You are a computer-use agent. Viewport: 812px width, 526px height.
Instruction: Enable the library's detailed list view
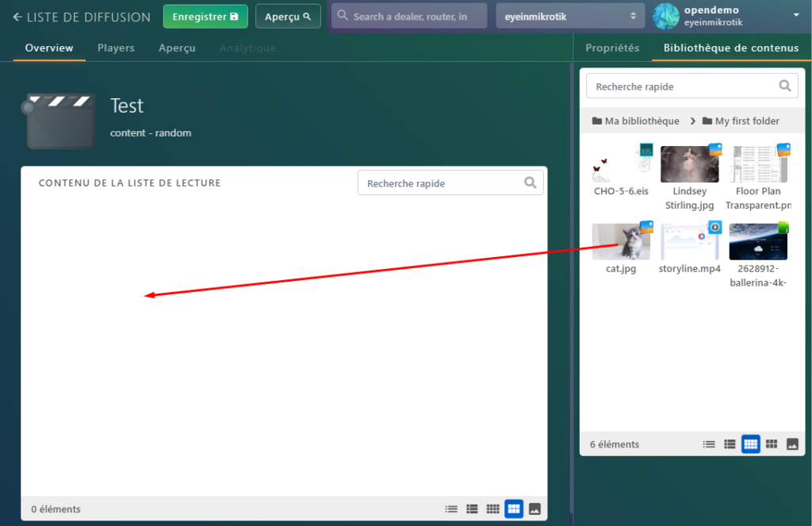point(730,444)
